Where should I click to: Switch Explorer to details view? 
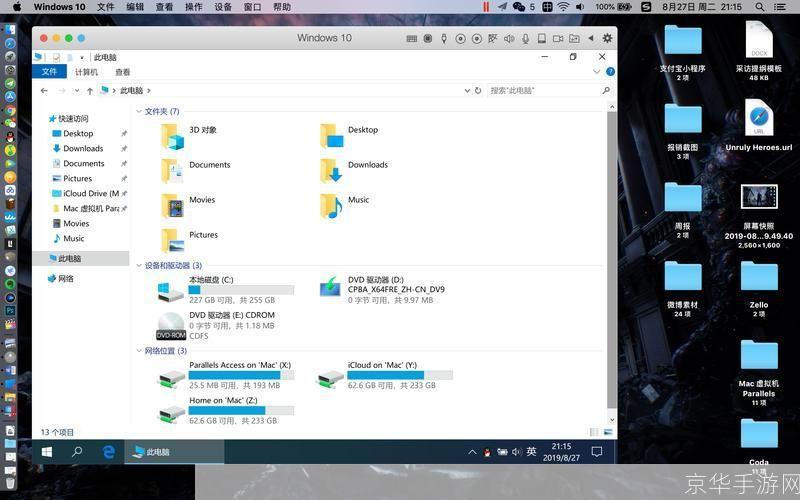(594, 432)
